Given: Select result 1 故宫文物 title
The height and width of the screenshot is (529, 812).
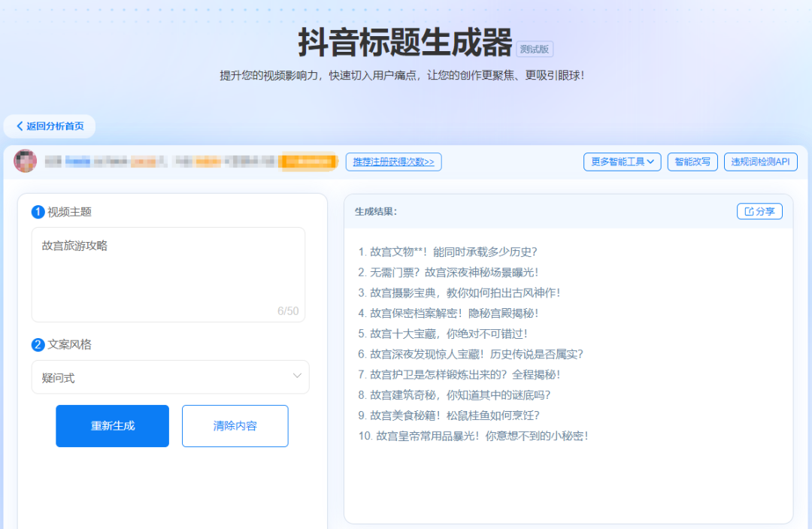Looking at the screenshot, I should [x=447, y=252].
